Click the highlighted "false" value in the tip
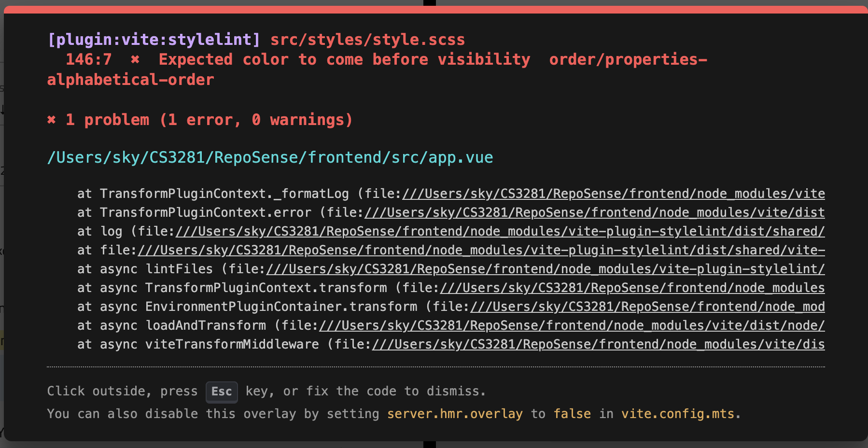Image resolution: width=868 pixels, height=448 pixels. click(x=572, y=414)
